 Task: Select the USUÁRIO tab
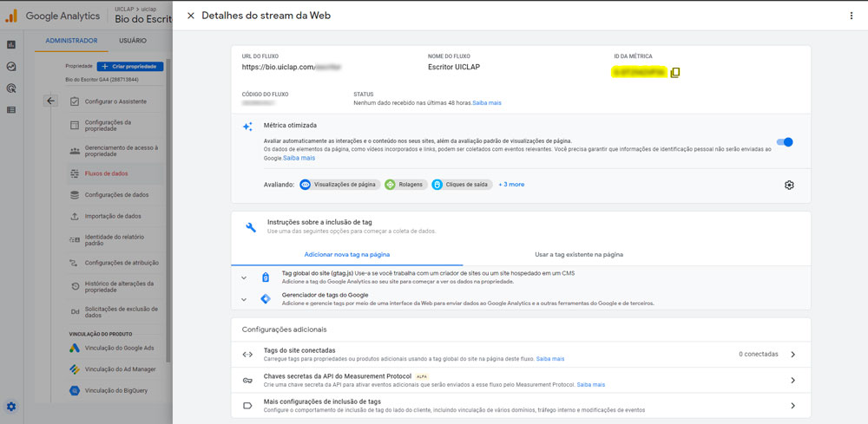point(133,41)
